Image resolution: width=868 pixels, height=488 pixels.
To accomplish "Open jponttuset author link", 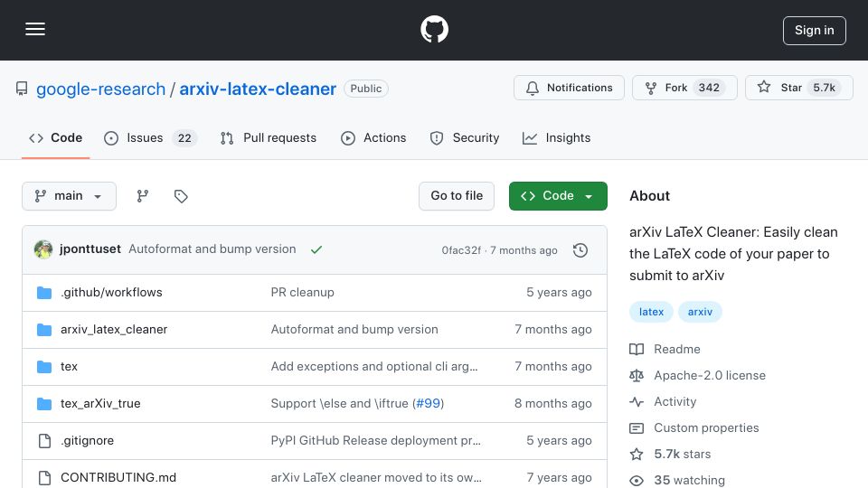I will [x=90, y=249].
